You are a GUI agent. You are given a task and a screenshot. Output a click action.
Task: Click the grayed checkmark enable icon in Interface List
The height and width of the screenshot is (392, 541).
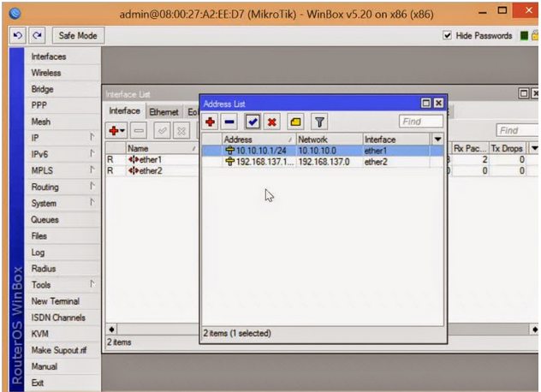point(162,131)
